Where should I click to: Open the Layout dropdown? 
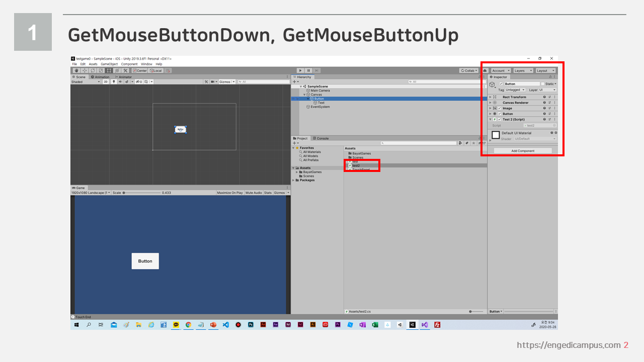tap(545, 70)
